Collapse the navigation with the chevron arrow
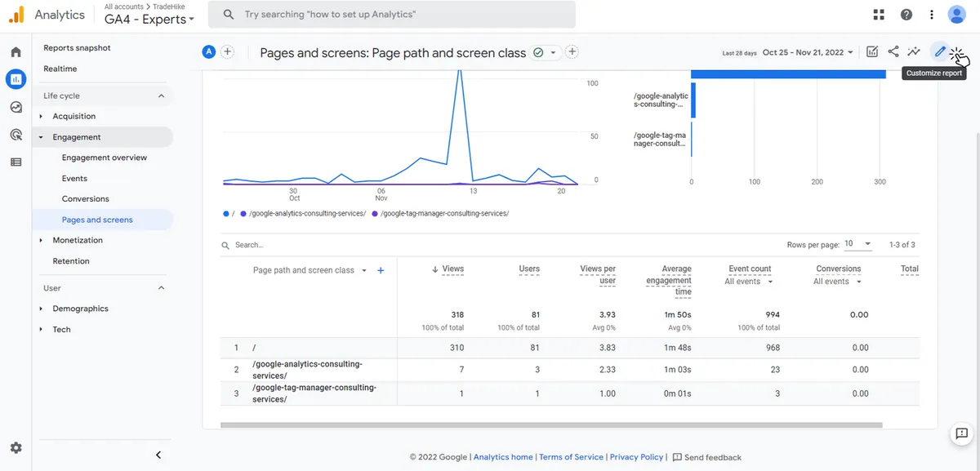The height and width of the screenshot is (471, 980). pos(158,455)
